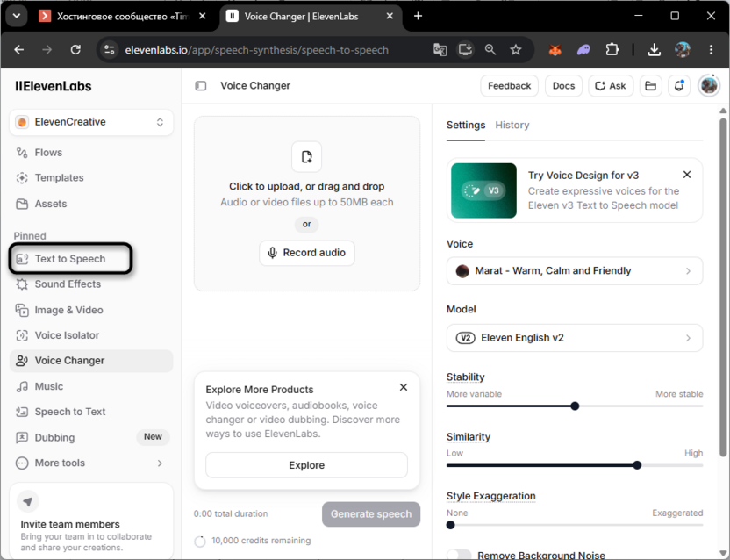
Task: Click 10,000 credits remaining text
Action: coord(261,541)
